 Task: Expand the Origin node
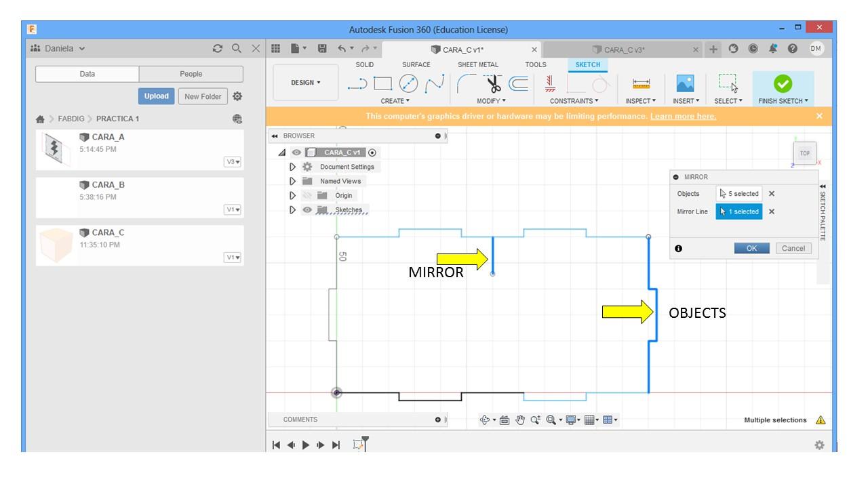[x=293, y=195]
